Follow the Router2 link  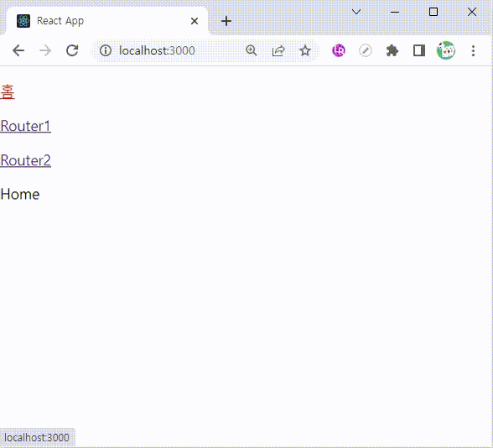click(x=25, y=160)
